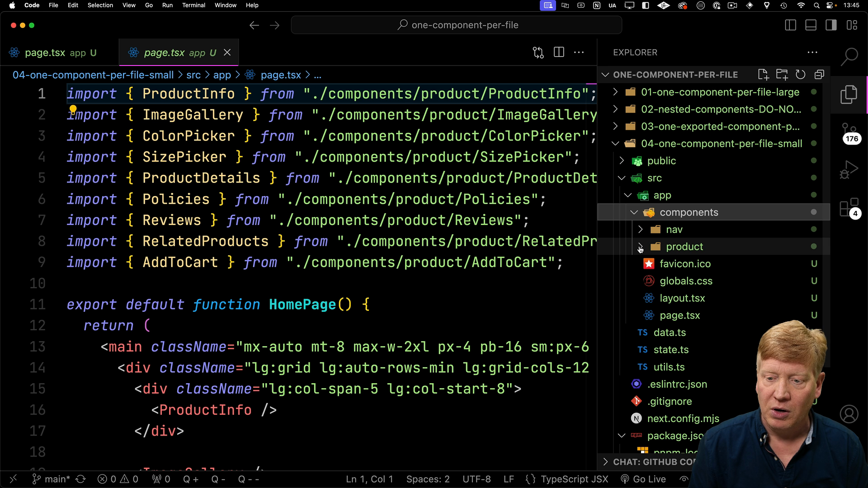
Task: Customize layout icon in title bar
Action: tap(852, 25)
